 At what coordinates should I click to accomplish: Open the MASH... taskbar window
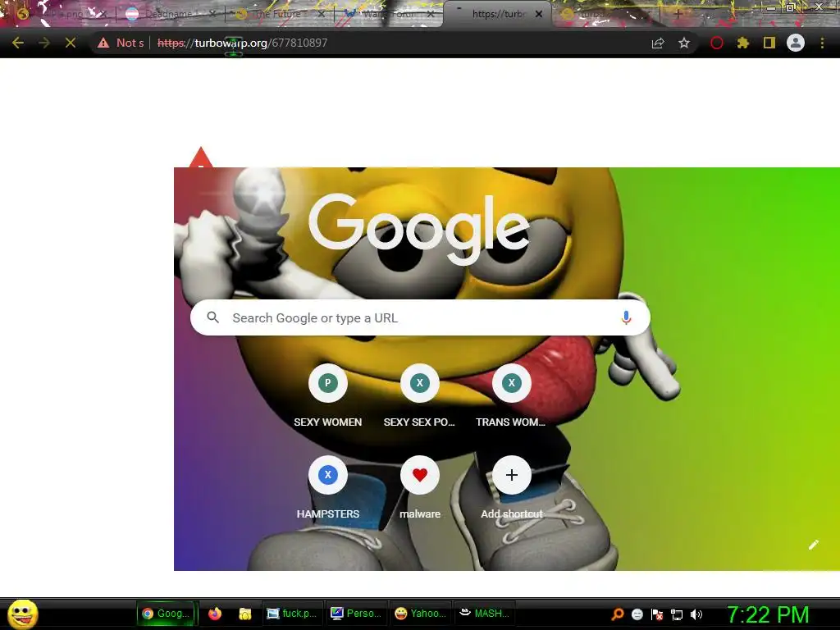tap(485, 614)
